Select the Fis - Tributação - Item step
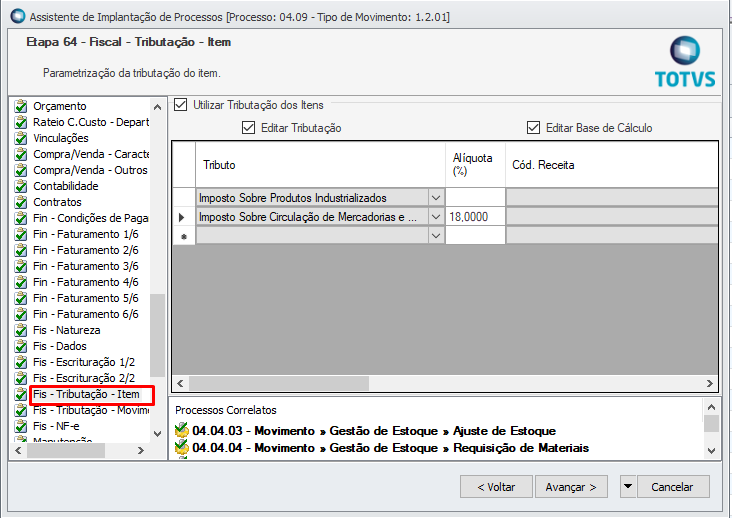 [86, 394]
